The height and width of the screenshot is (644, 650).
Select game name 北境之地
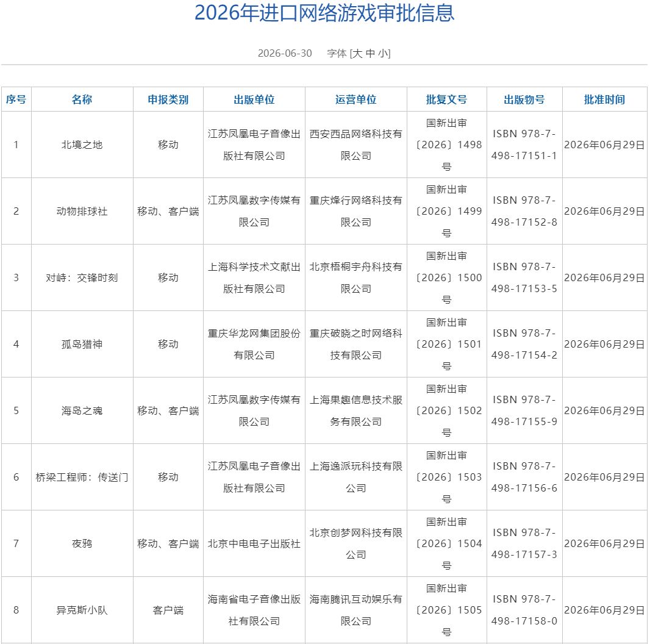click(82, 145)
